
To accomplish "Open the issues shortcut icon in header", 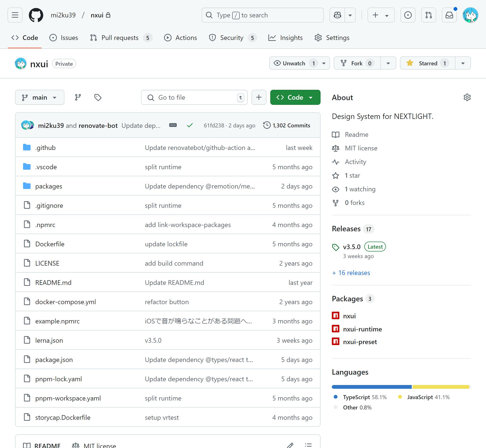I will coord(408,15).
